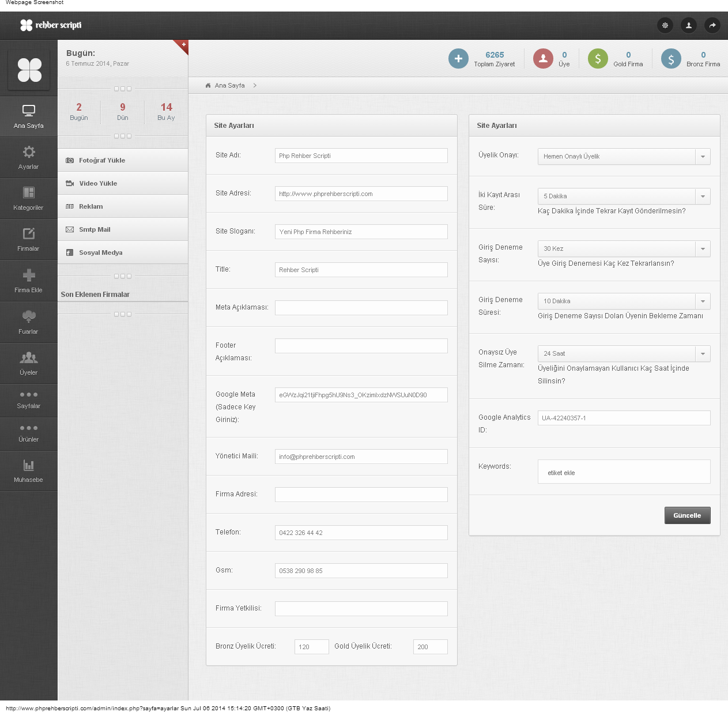Click the Bu Ay visit count 14
728x712 pixels.
pyautogui.click(x=167, y=107)
